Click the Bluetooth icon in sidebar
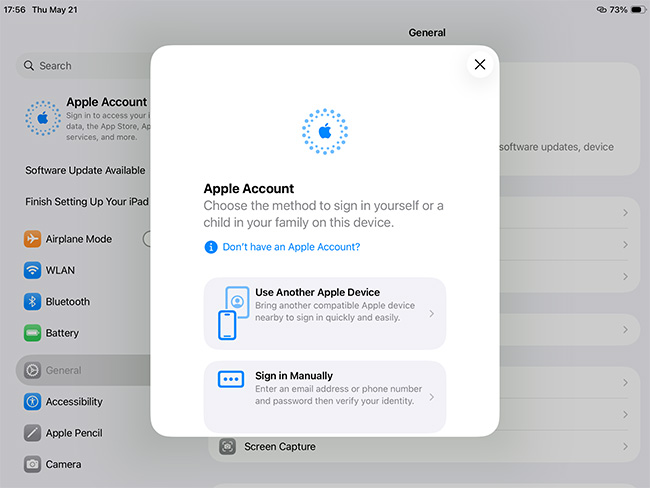 (x=32, y=301)
